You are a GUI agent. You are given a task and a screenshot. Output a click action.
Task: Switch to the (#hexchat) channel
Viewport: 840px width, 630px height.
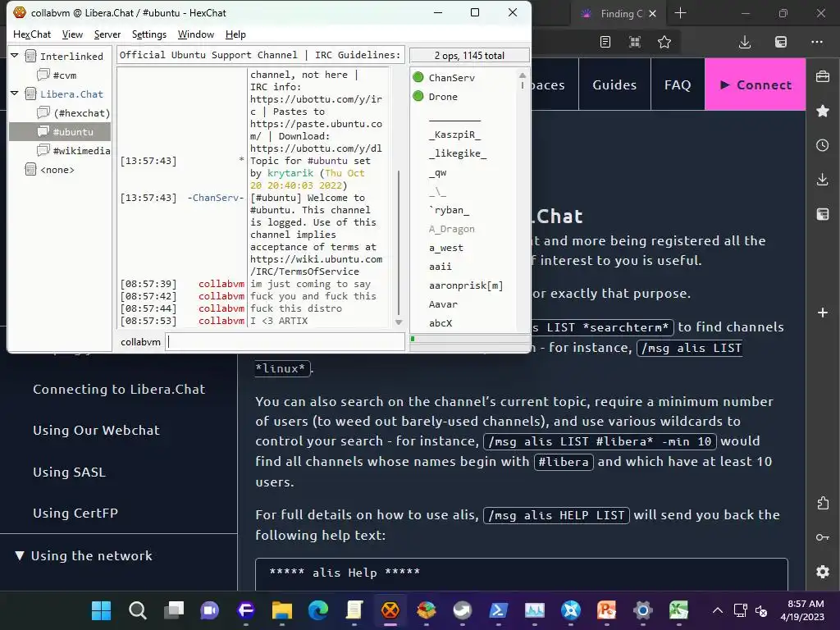81,113
